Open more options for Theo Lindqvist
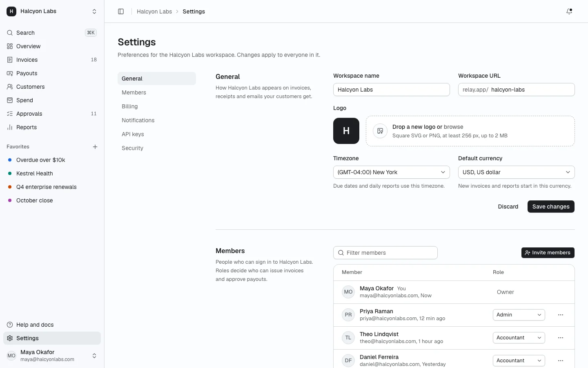Image resolution: width=588 pixels, height=368 pixels. pyautogui.click(x=561, y=338)
